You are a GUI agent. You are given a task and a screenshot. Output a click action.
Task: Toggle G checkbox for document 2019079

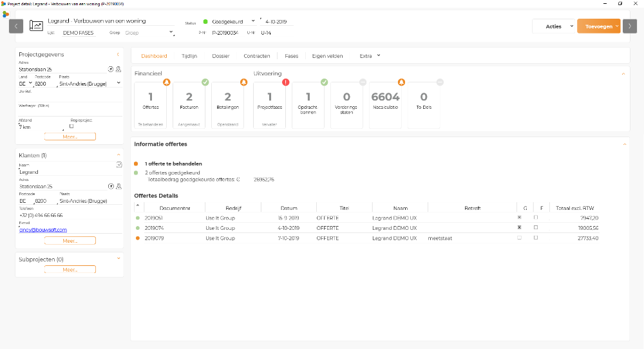pyautogui.click(x=519, y=238)
